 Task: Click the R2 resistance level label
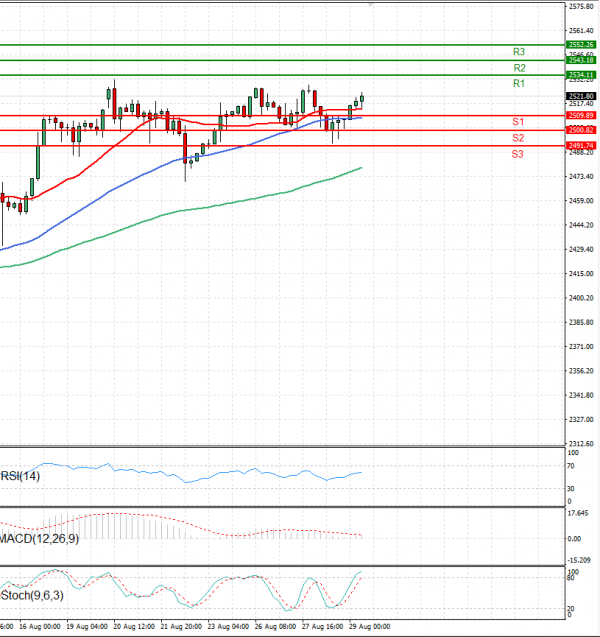(x=519, y=67)
